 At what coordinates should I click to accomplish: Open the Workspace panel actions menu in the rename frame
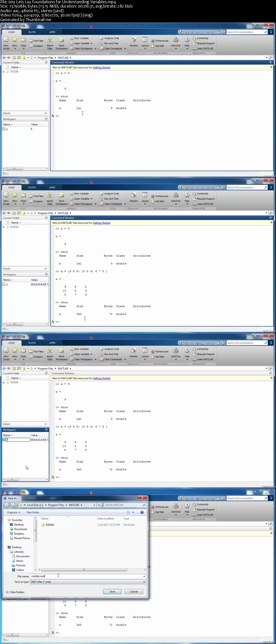click(46, 430)
